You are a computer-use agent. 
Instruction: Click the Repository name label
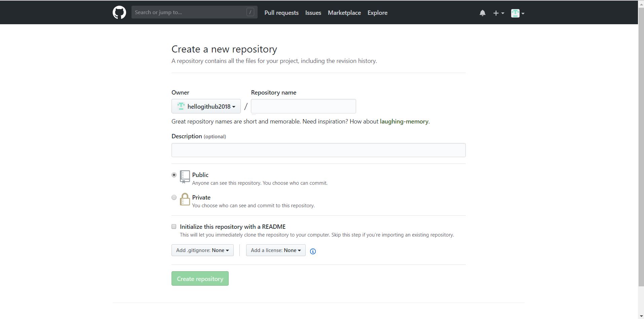pyautogui.click(x=273, y=93)
